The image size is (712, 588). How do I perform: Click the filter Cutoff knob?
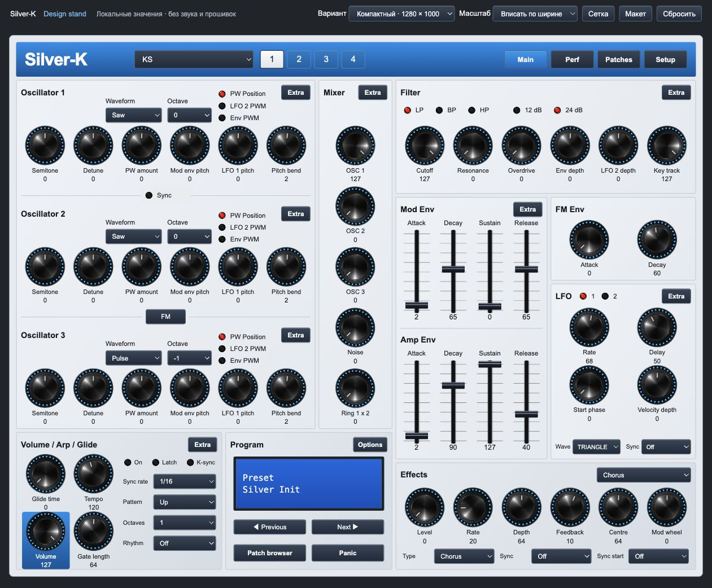pos(425,146)
